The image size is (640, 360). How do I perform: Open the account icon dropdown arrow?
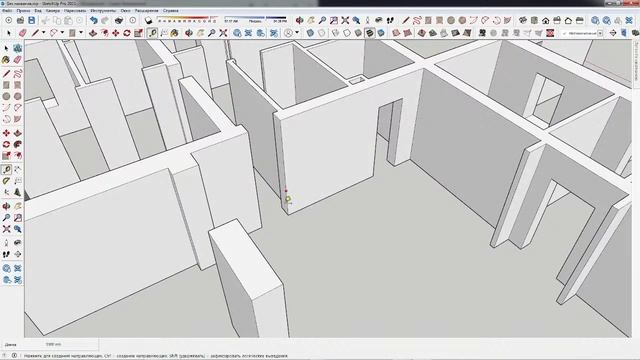(297, 33)
